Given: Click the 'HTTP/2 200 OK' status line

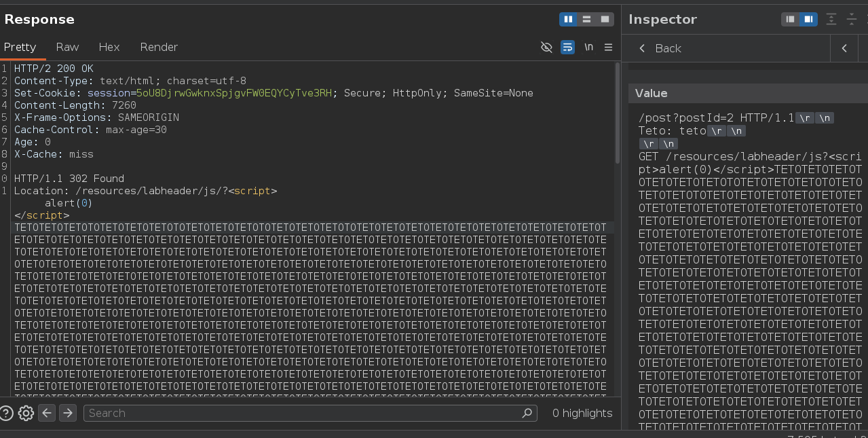Looking at the screenshot, I should click(x=54, y=69).
